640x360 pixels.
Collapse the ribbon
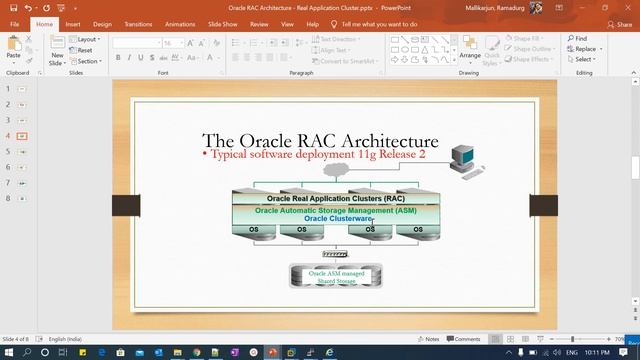pyautogui.click(x=633, y=73)
